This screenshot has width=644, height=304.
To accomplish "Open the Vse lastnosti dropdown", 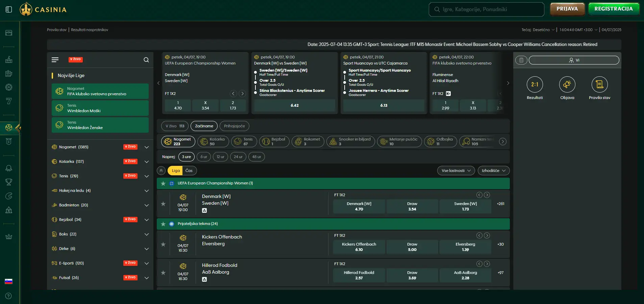I will [x=456, y=171].
